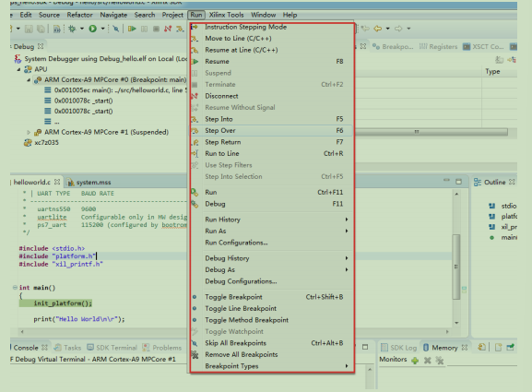Viewport: 532px width, 392px height.
Task: Choose Step Return menu entry
Action: [x=271, y=142]
